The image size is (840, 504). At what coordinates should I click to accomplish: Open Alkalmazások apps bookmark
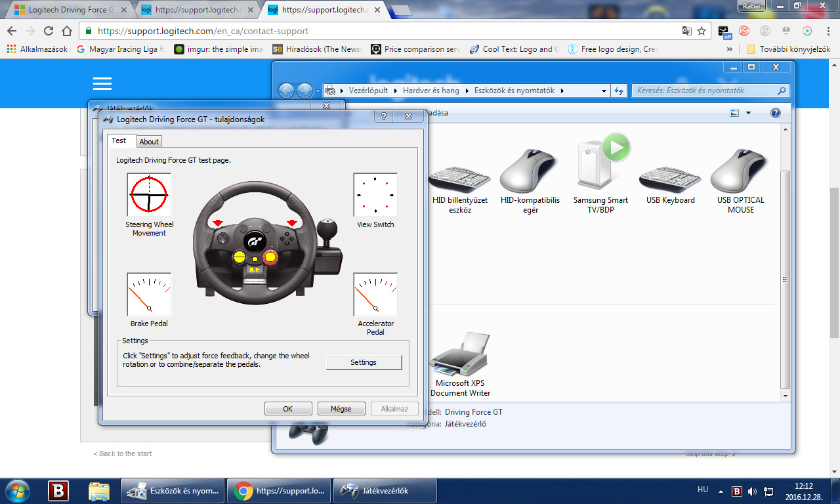(37, 49)
